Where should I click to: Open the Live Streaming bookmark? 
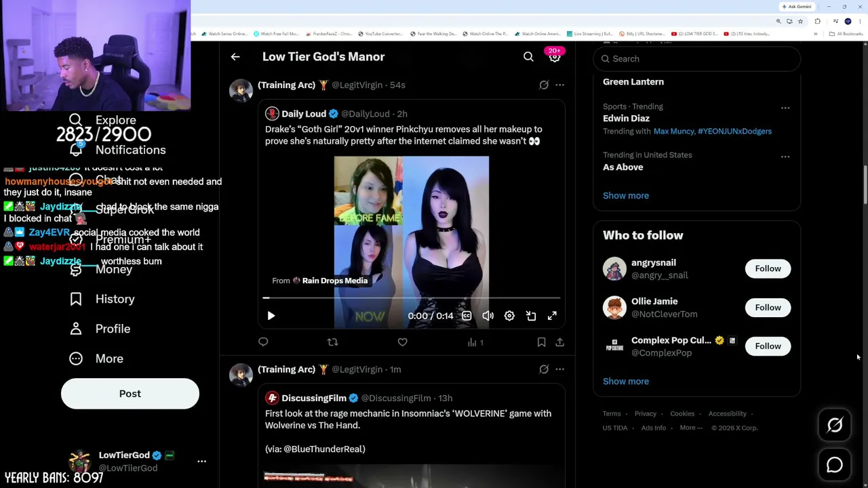point(590,34)
